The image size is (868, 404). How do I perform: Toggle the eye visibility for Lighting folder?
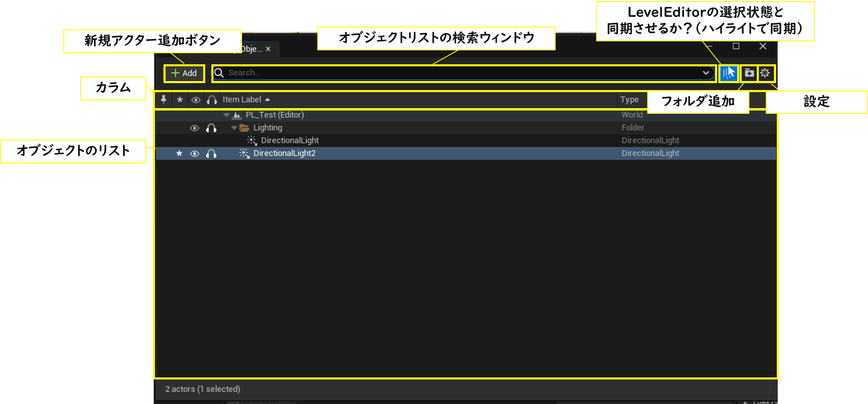point(195,128)
